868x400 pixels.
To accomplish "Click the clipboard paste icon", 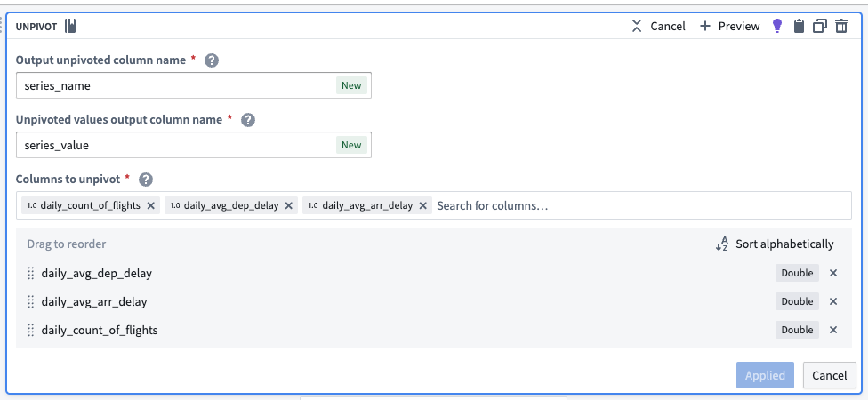I will coord(799,26).
